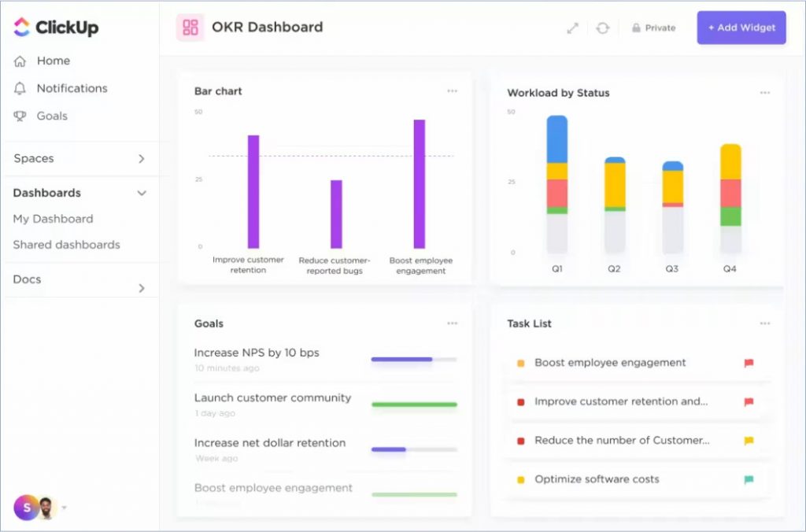Image resolution: width=806 pixels, height=532 pixels.
Task: Click status square for Optimize software costs
Action: click(x=520, y=479)
